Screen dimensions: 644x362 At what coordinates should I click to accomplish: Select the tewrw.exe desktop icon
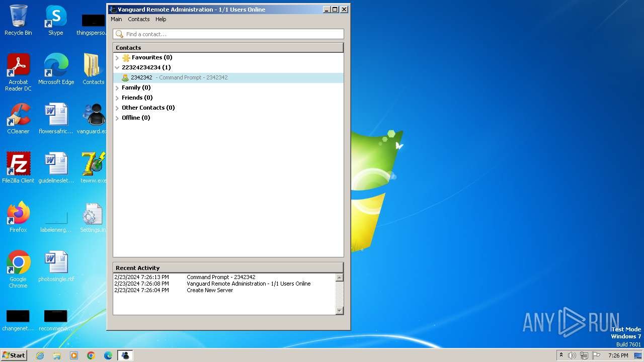93,168
